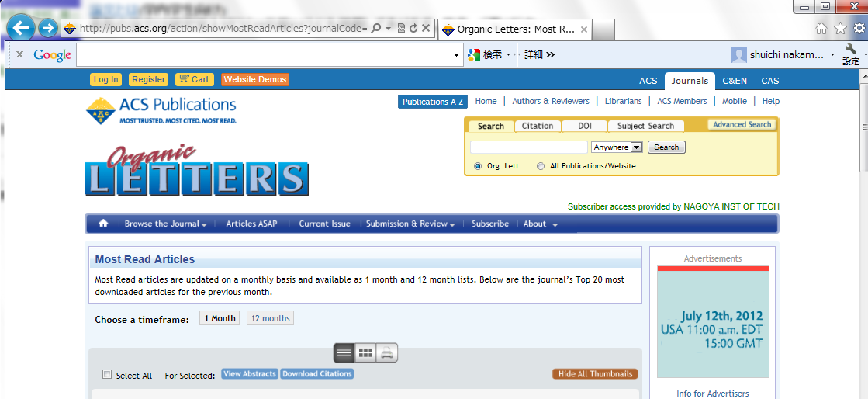Click the Organic Letters journal logo
This screenshot has width=868, height=399.
pos(196,170)
